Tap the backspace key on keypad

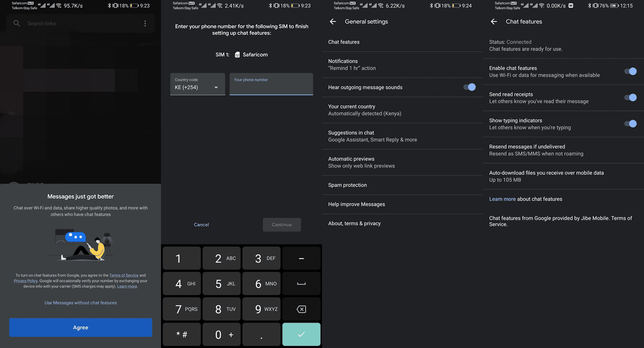(x=301, y=309)
